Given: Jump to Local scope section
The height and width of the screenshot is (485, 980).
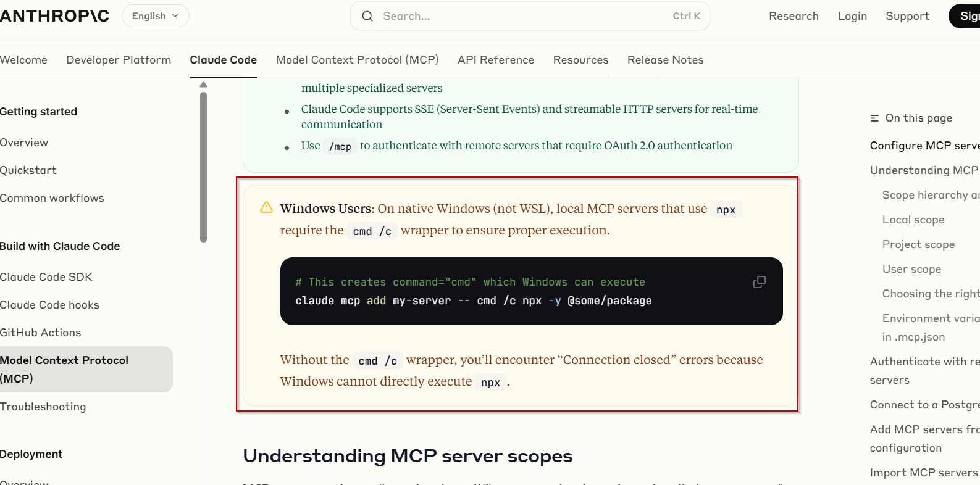Looking at the screenshot, I should click(913, 220).
